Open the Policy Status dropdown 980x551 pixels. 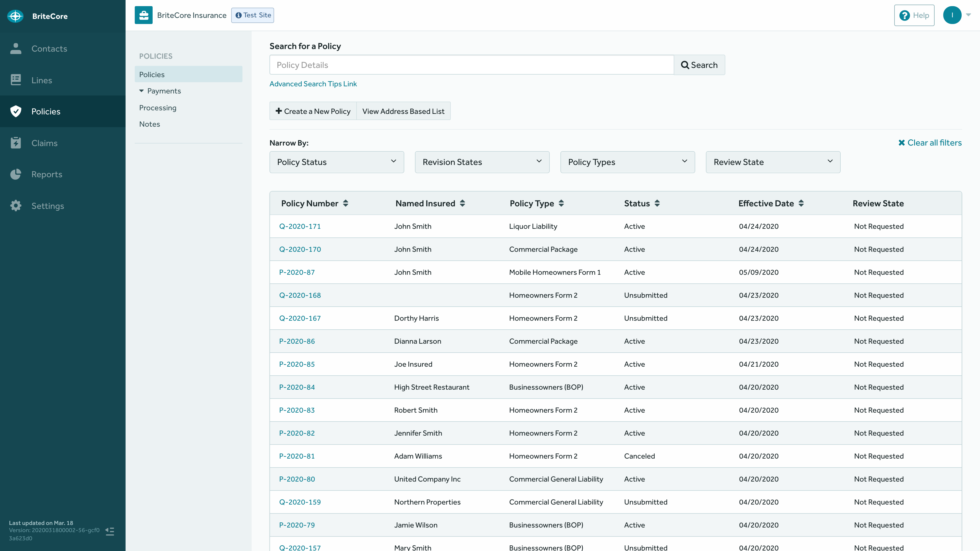(x=336, y=162)
